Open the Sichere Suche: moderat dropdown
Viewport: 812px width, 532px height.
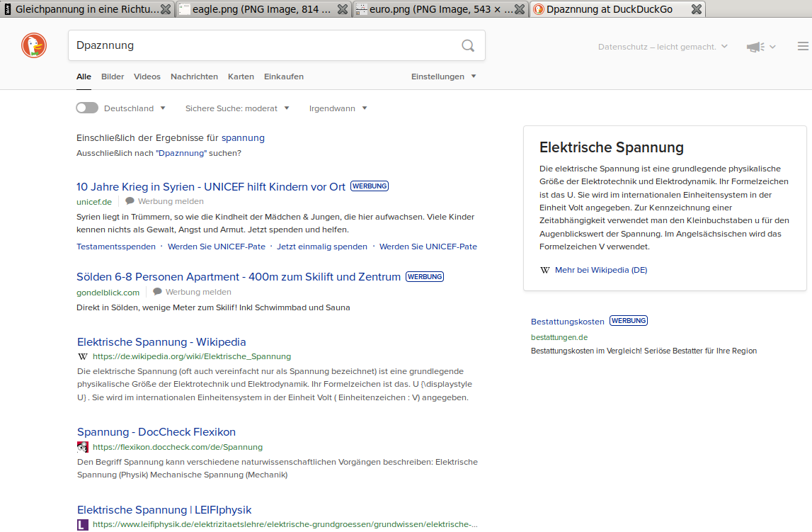(x=237, y=108)
